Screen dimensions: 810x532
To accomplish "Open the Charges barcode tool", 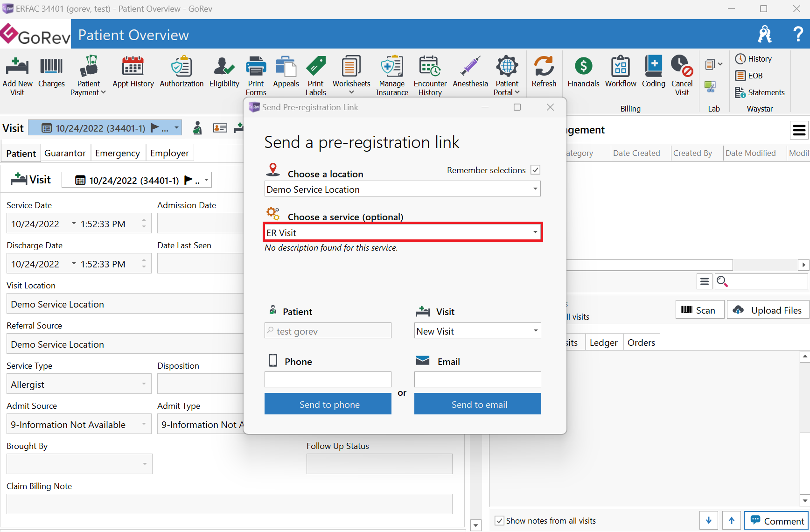I will click(x=51, y=72).
